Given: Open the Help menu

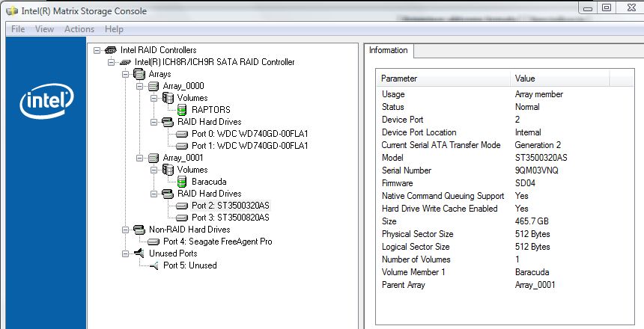Looking at the screenshot, I should click(x=114, y=29).
